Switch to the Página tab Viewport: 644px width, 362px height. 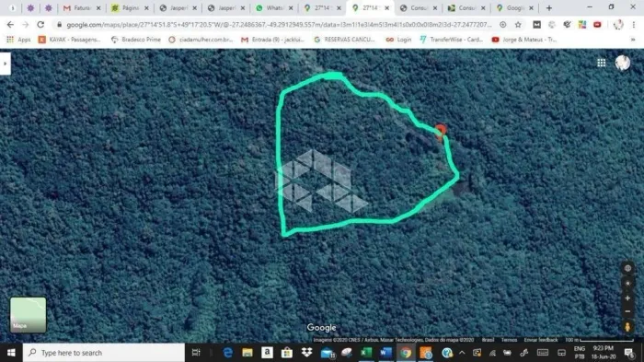coord(130,7)
